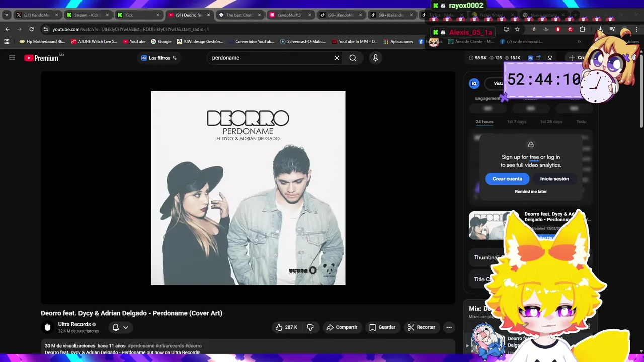644x362 pixels.
Task: Open the tab search dropdown arrow
Action: coord(7,15)
